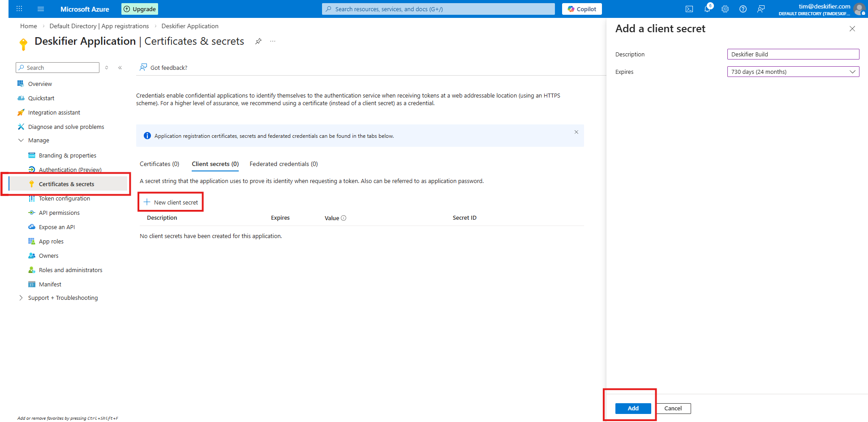
Task: Click the Add button
Action: click(633, 408)
